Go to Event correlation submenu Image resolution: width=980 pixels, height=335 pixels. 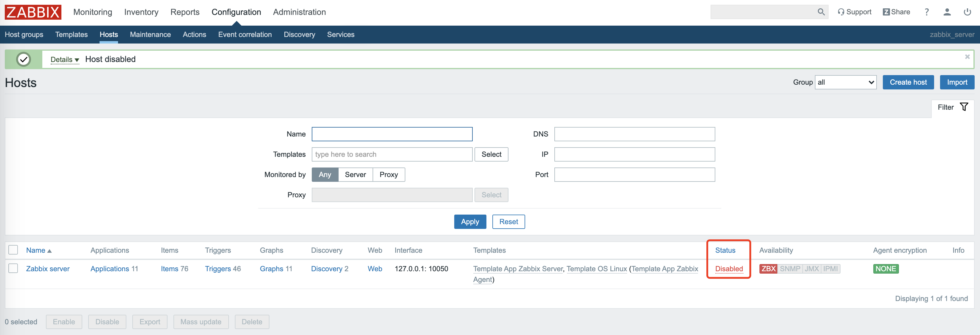245,35
